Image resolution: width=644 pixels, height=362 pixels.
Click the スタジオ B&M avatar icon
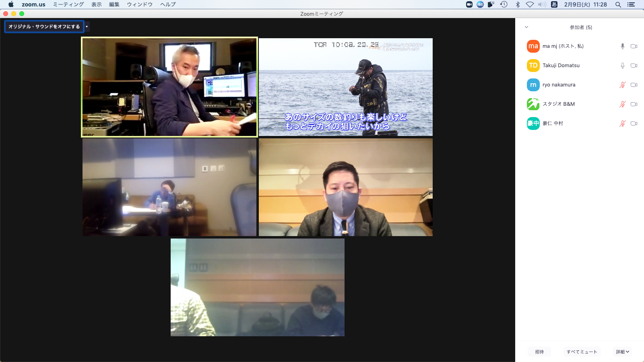point(533,104)
